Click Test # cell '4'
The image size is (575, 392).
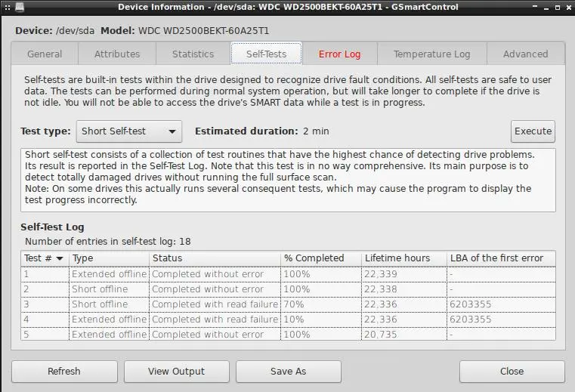(45, 319)
